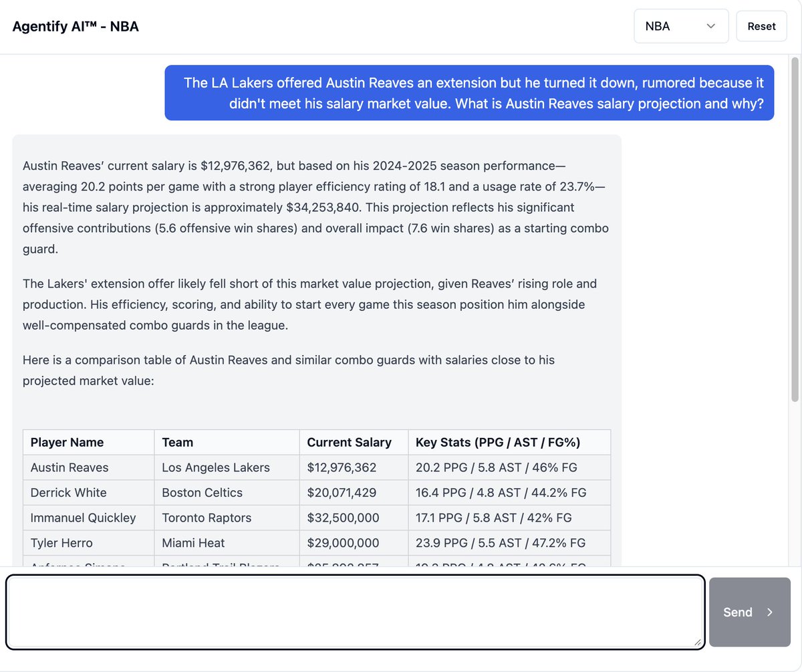Click inside the message input textarea

(x=354, y=612)
